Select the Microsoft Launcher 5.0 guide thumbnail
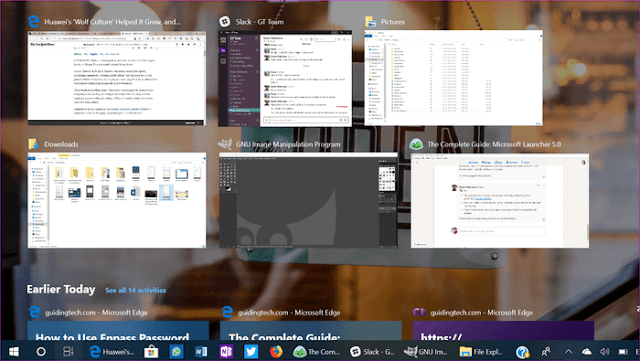This screenshot has width=640, height=361. point(500,201)
